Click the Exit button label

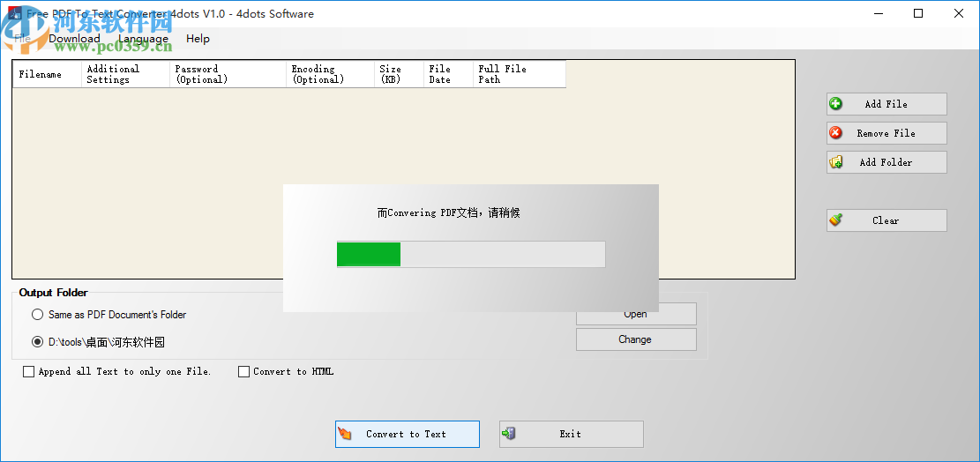tap(570, 434)
